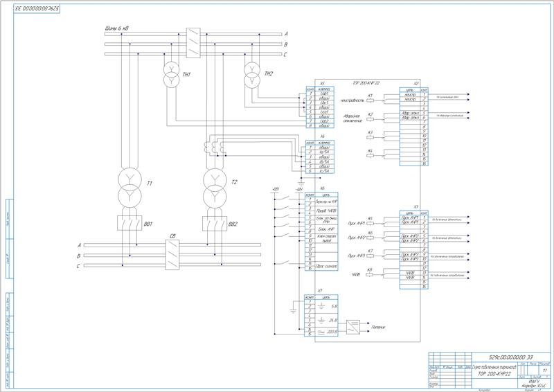Screen dimensions: 554x392
Task: Click the K3 relay coil symbol
Action: [x=370, y=138]
